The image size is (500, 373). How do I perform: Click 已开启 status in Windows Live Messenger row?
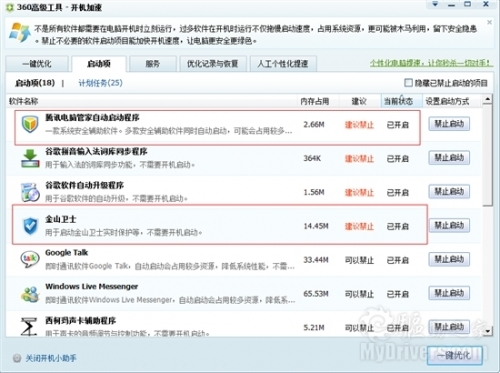[398, 294]
